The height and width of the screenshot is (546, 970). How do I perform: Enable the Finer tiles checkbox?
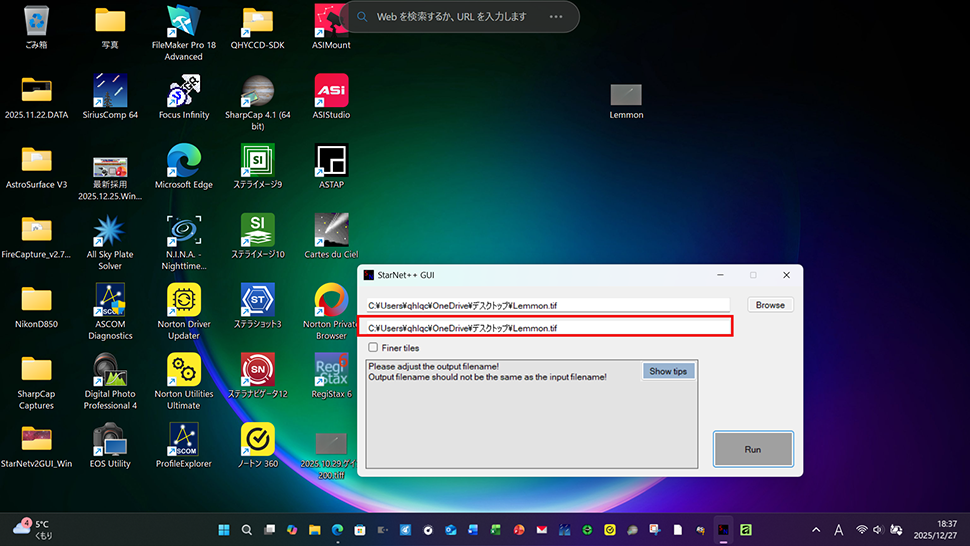(373, 348)
